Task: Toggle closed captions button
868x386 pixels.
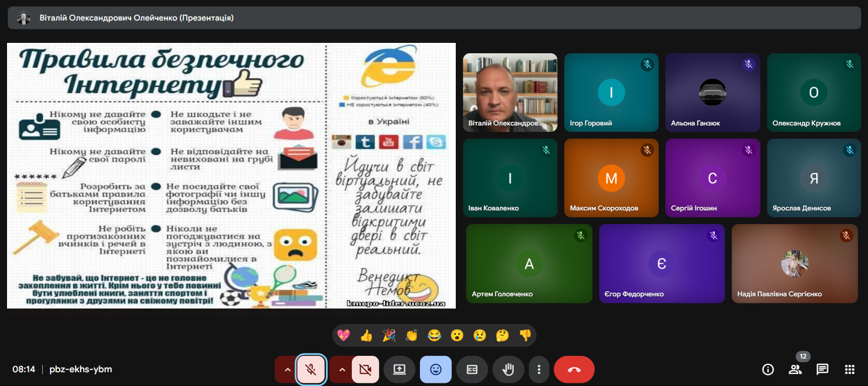Action: [x=472, y=369]
